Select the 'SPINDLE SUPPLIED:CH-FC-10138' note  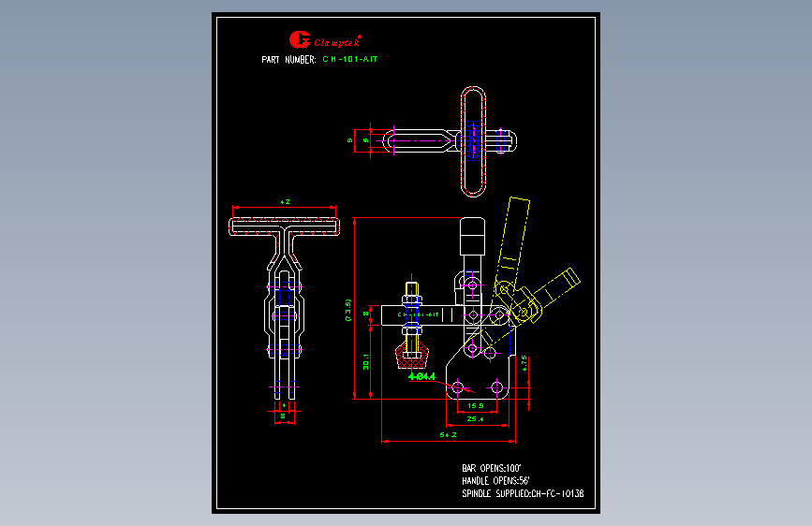click(523, 494)
